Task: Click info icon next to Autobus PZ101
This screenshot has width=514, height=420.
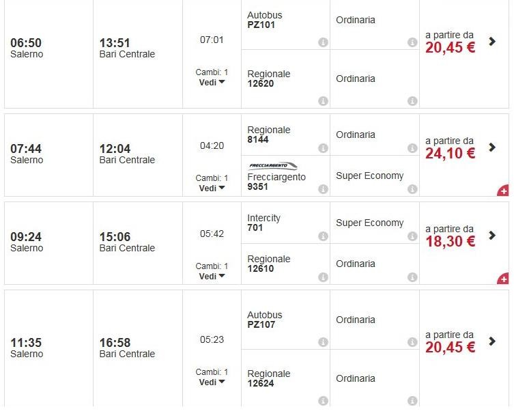Action: click(x=323, y=42)
